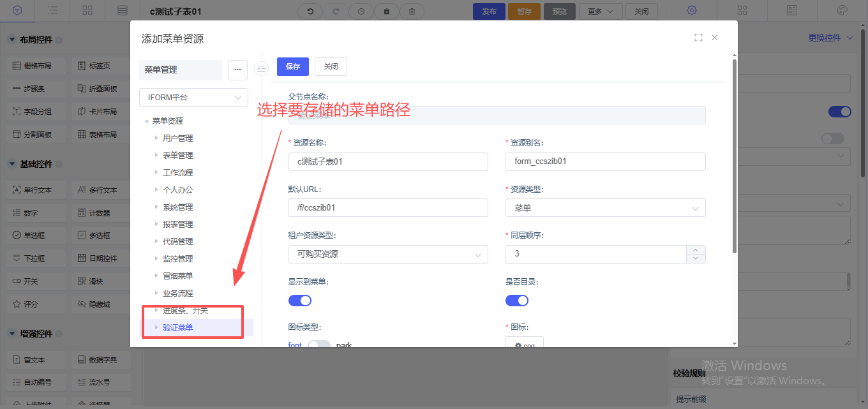
Task: Decrease the 同层顺序 value with down arrow
Action: coord(695,258)
